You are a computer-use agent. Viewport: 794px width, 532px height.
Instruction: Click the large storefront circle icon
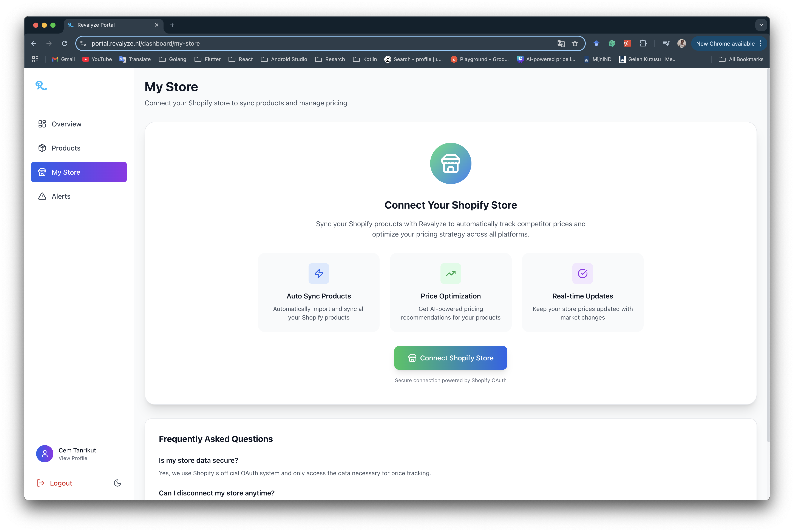(450, 164)
